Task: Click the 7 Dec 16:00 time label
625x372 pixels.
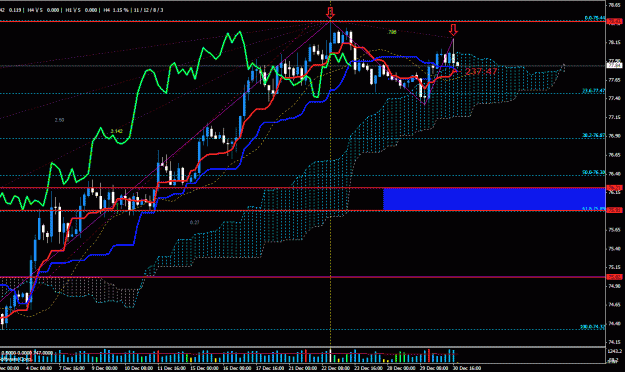Action: tap(72, 368)
